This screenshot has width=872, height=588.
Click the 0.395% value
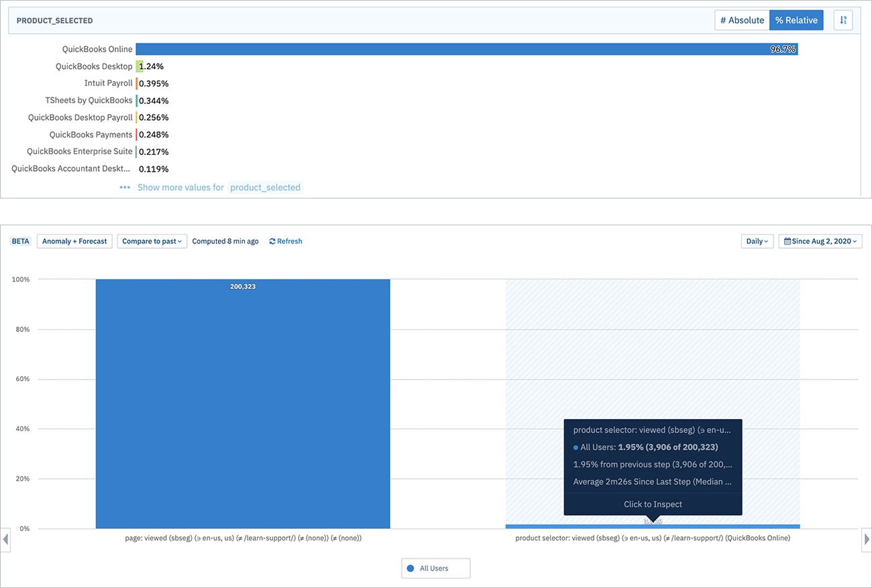click(x=154, y=83)
